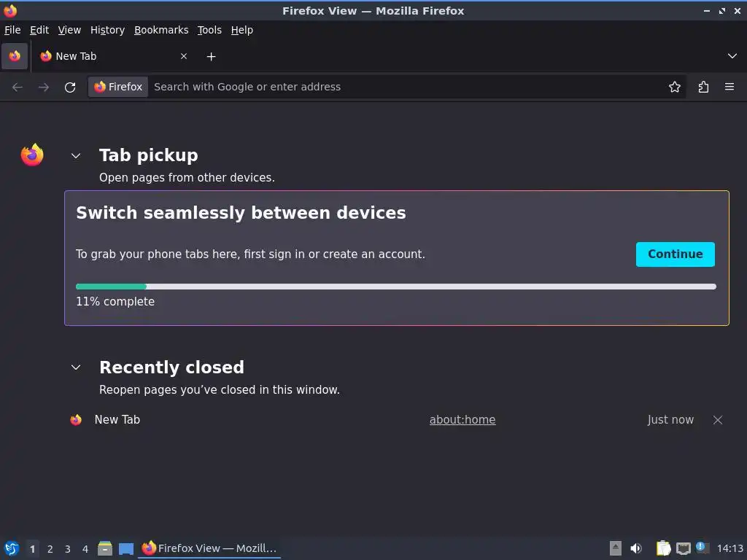The image size is (747, 560).
Task: Open the about:home link
Action: point(462,419)
